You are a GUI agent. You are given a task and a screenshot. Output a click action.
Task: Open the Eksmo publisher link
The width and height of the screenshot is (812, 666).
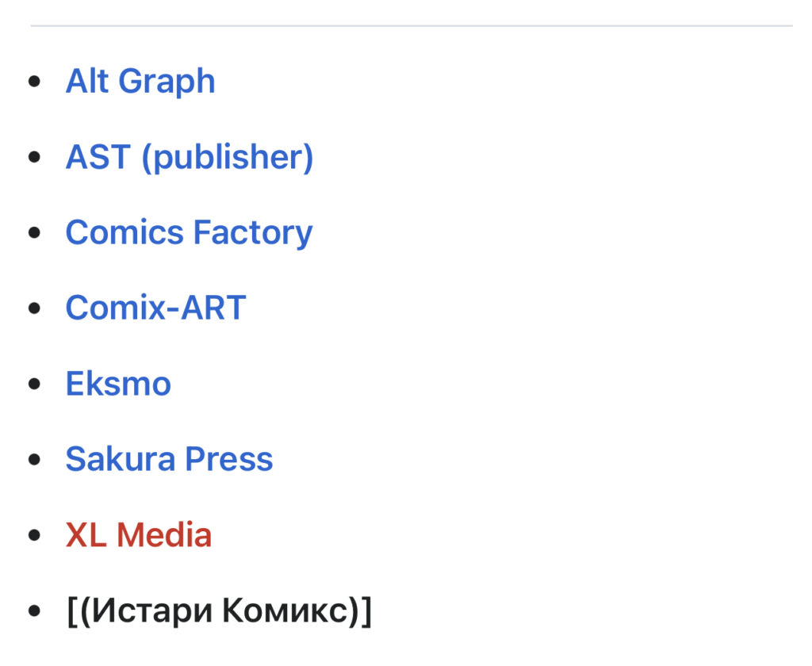tap(118, 384)
